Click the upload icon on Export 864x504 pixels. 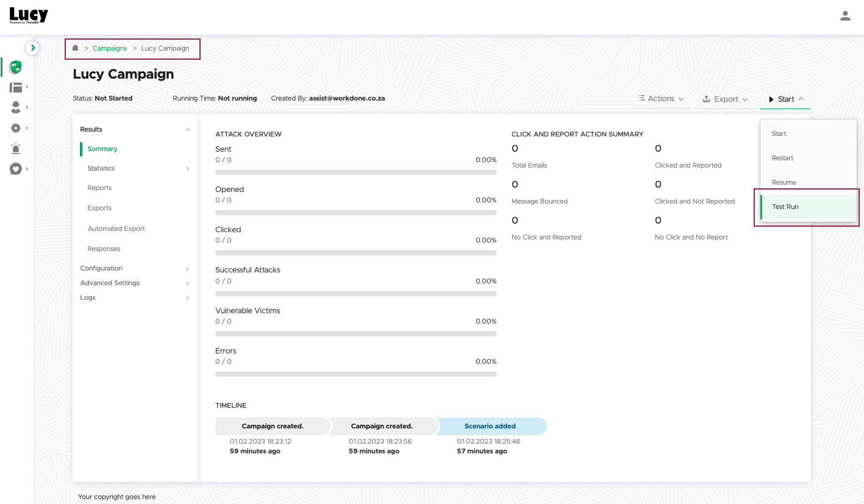[706, 99]
